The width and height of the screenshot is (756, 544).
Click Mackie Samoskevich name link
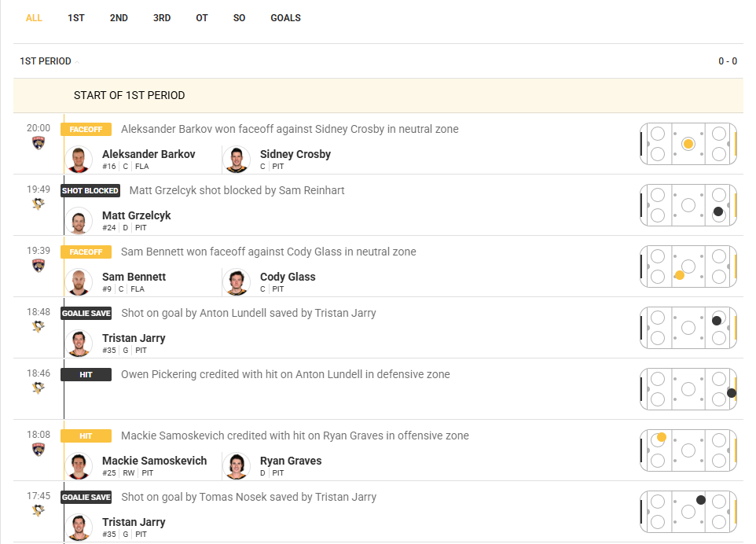(154, 461)
